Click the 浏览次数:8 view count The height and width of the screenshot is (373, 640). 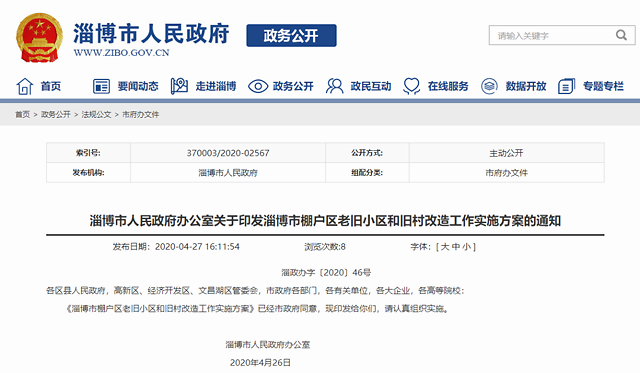(x=325, y=246)
